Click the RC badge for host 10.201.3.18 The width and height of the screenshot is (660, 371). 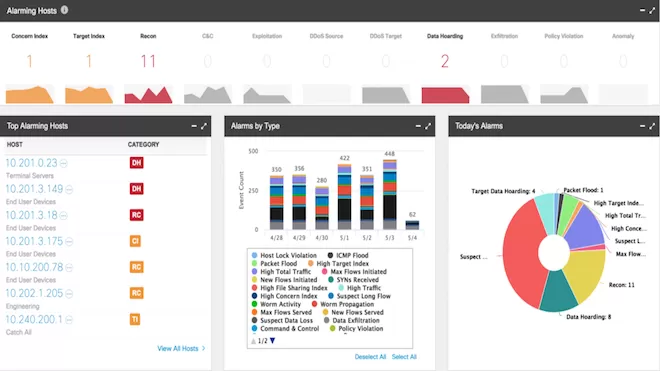[136, 215]
